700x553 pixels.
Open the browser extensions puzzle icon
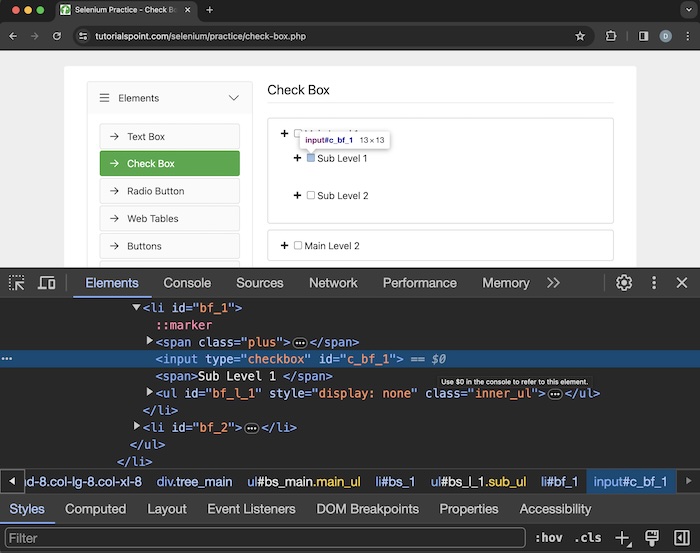611,36
